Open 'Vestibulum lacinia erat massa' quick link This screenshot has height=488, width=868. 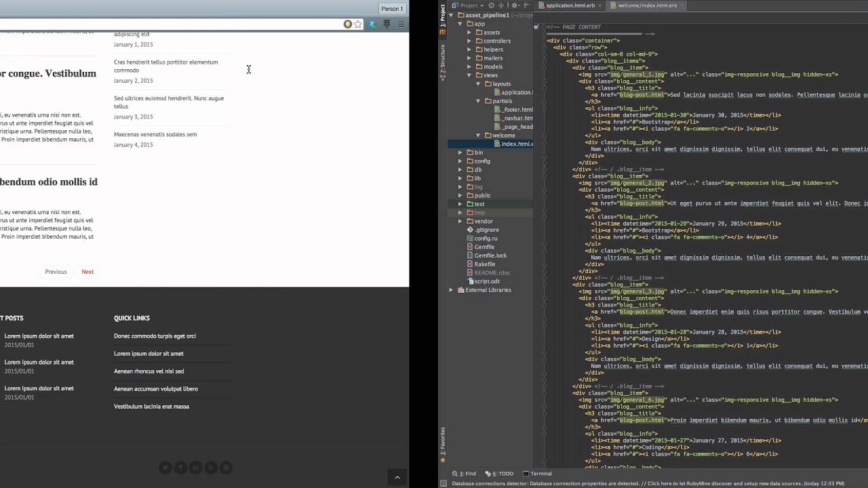151,407
